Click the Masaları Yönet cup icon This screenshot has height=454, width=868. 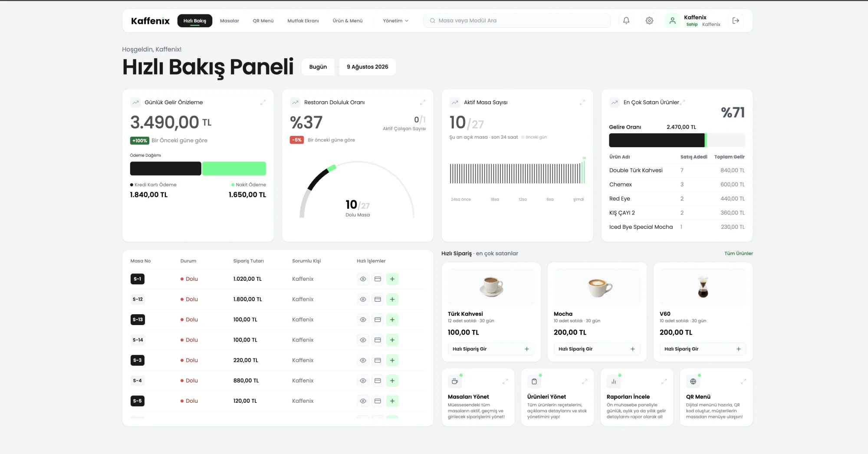(x=455, y=382)
